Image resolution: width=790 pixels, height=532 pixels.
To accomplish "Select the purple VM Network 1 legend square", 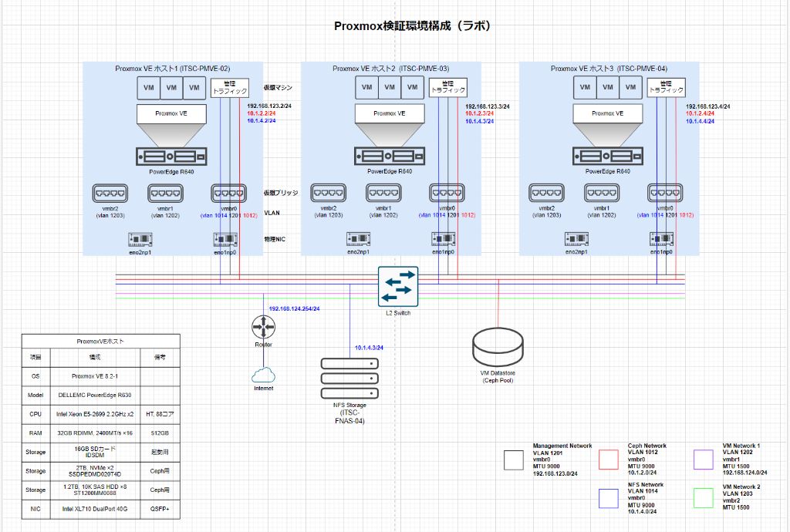I will point(703,460).
